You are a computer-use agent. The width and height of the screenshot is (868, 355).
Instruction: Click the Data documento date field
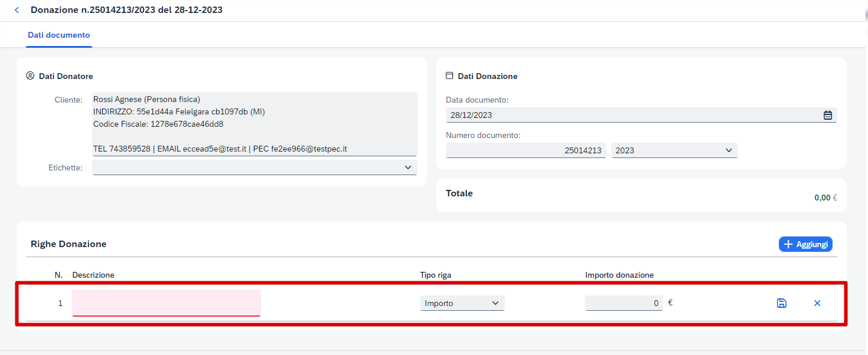click(632, 115)
